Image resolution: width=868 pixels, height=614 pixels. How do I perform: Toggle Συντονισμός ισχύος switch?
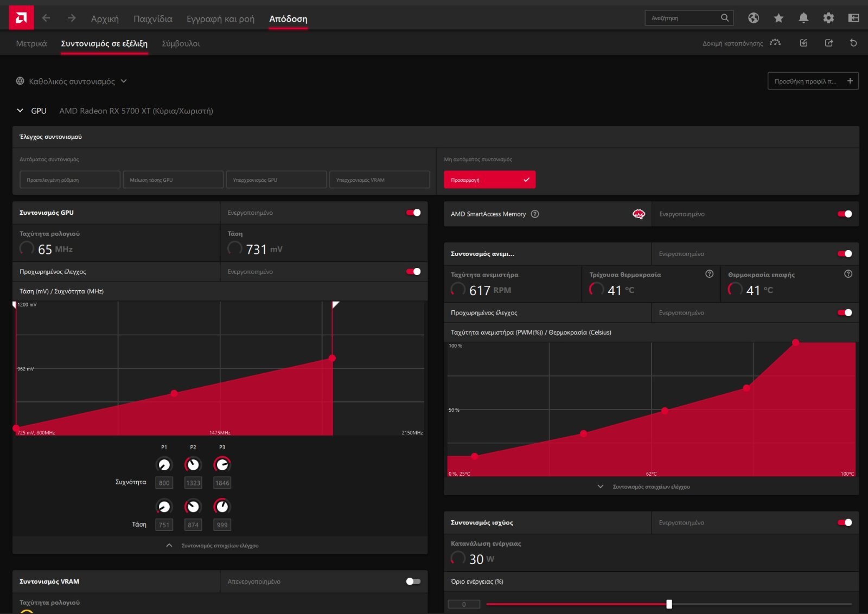pos(845,522)
